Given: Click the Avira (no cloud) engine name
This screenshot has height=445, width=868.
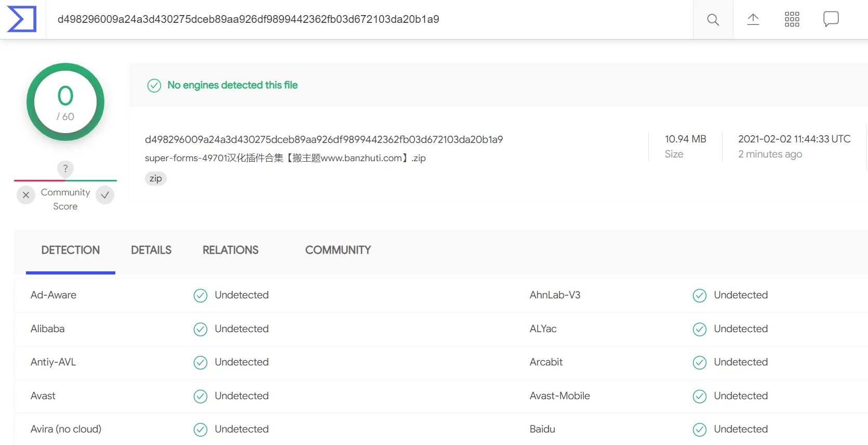Looking at the screenshot, I should 66,429.
